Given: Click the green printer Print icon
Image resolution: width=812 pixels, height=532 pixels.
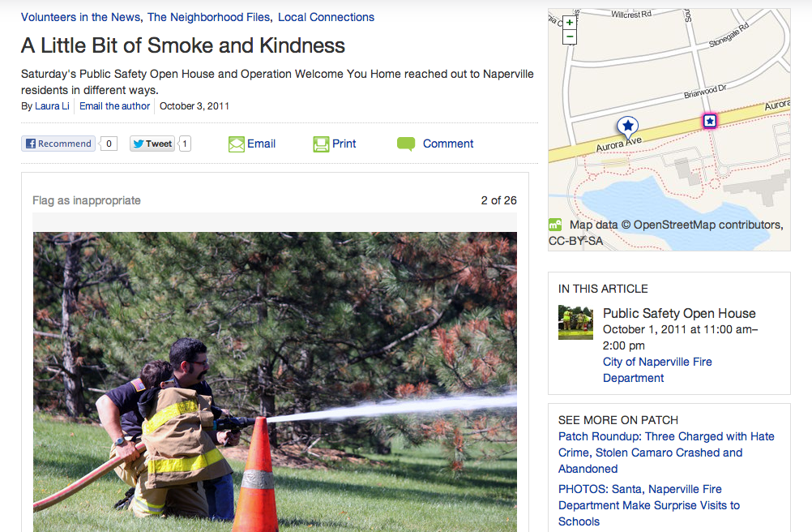Looking at the screenshot, I should tap(321, 144).
